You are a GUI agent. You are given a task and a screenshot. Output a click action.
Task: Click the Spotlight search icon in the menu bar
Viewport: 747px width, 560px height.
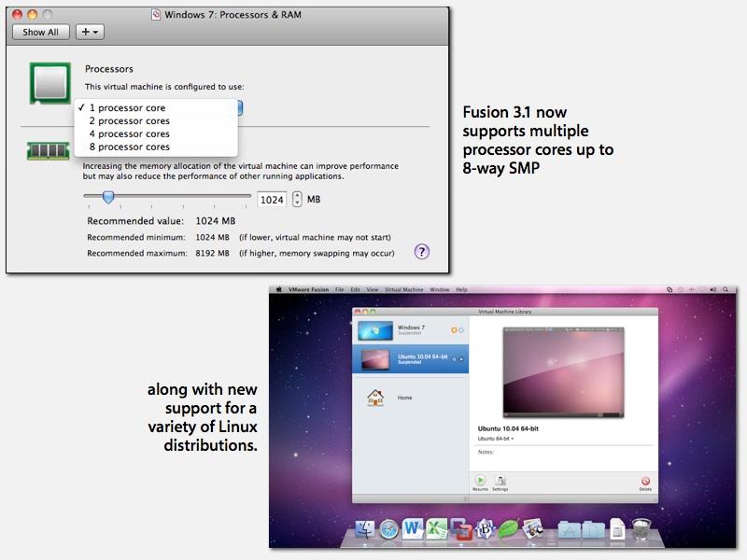coord(726,289)
